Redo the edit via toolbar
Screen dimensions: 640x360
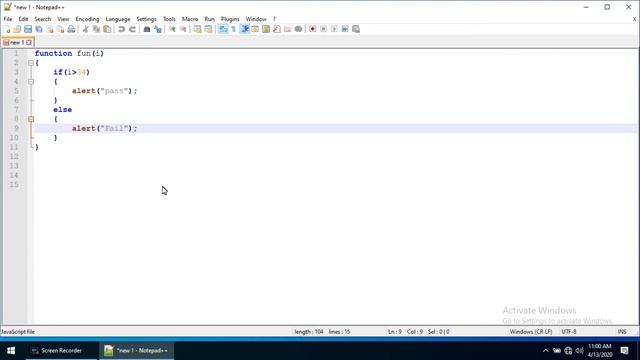point(132,29)
